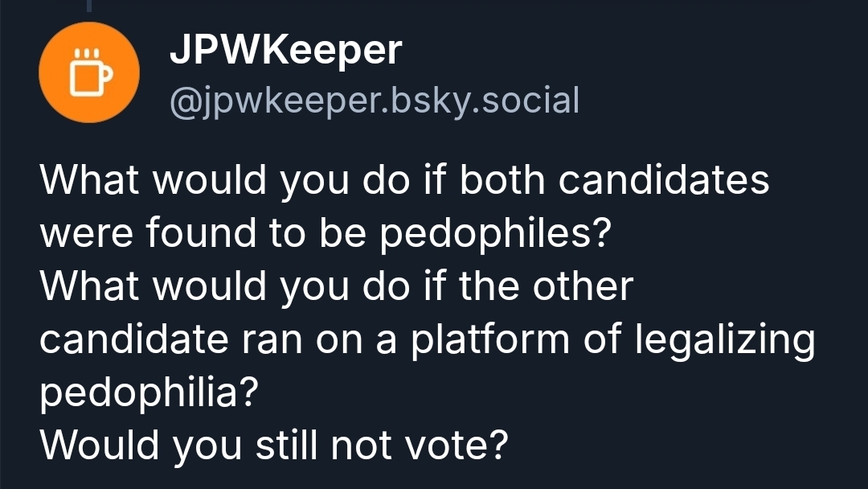Click the orange coffee cup avatar
This screenshot has width=868, height=489.
point(89,72)
